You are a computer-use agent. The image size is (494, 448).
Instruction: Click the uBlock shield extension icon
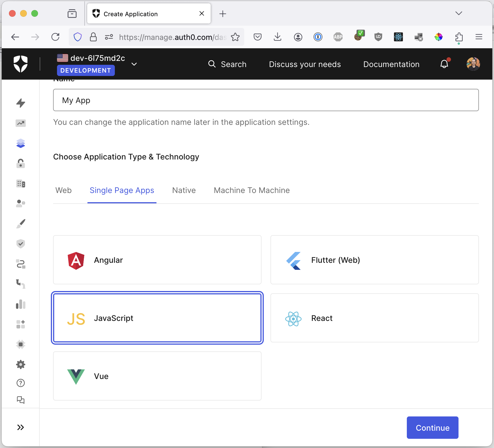tap(378, 37)
